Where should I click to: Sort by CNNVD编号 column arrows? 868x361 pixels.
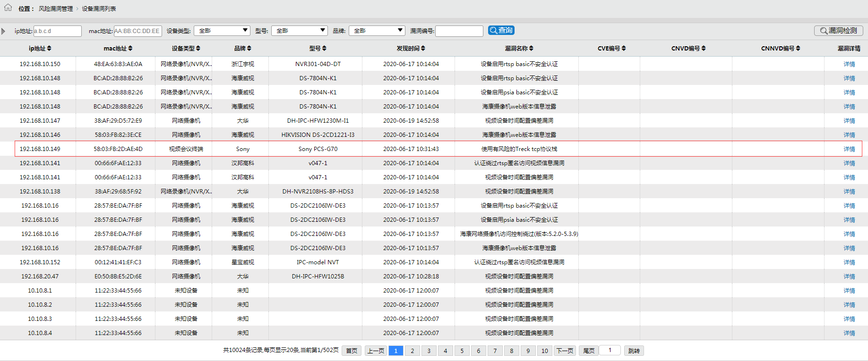tap(798, 49)
